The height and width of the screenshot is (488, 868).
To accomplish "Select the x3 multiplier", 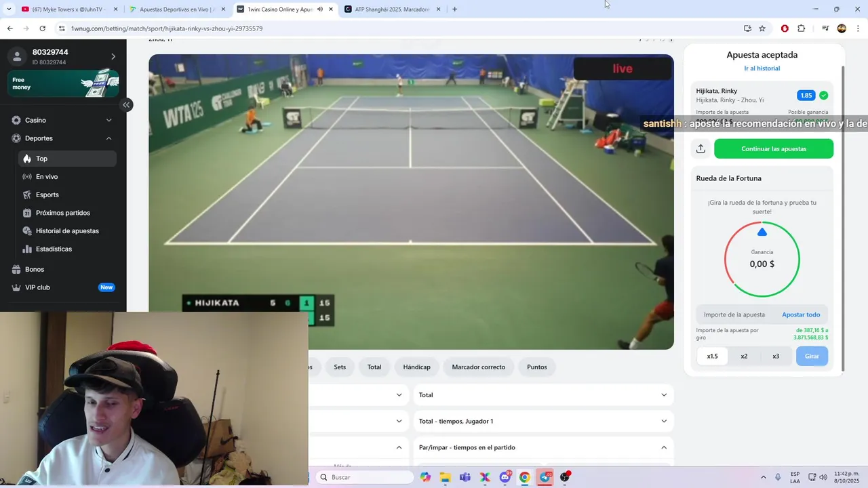I will [x=776, y=356].
